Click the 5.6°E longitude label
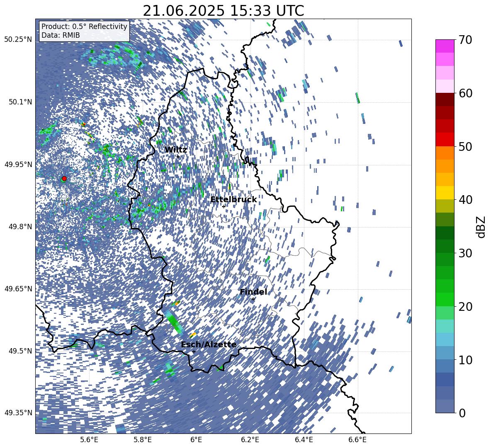This screenshot has width=491, height=448. pos(89,440)
